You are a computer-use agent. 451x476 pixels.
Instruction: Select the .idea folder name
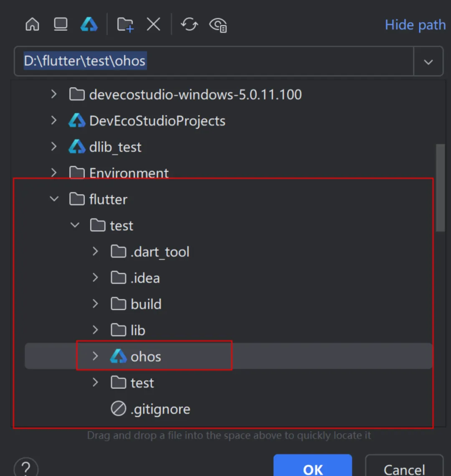(145, 278)
